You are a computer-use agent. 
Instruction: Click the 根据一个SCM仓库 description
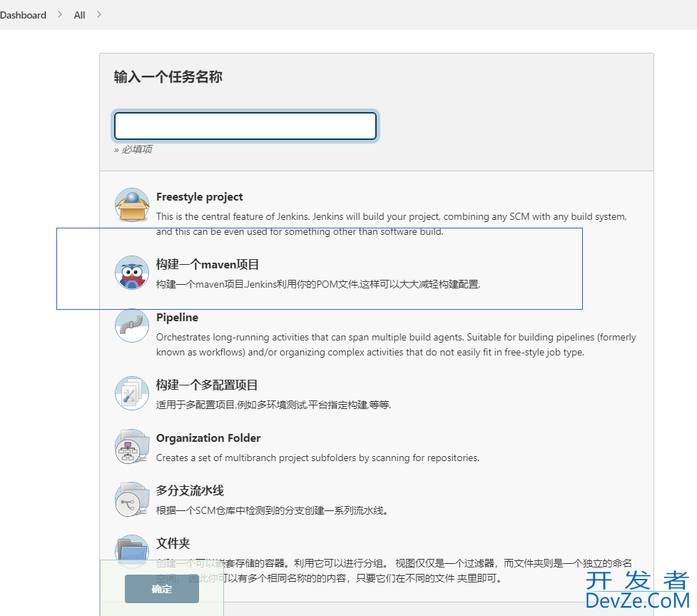click(x=272, y=510)
